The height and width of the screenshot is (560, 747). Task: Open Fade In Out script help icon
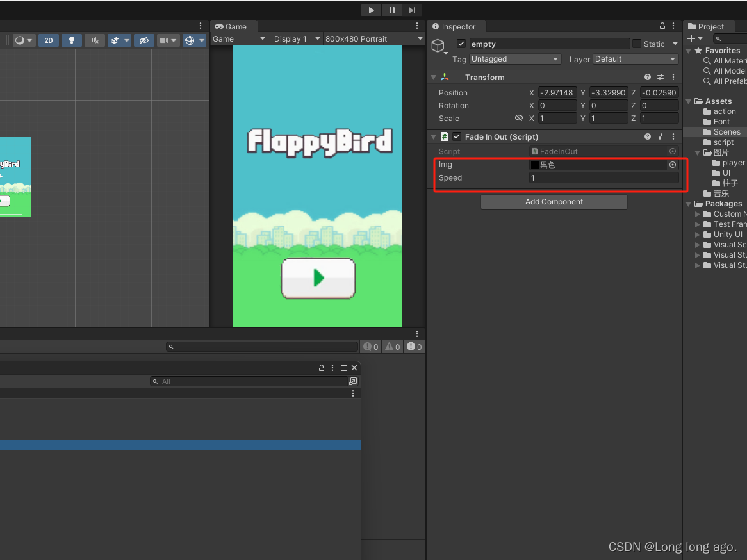coord(648,136)
